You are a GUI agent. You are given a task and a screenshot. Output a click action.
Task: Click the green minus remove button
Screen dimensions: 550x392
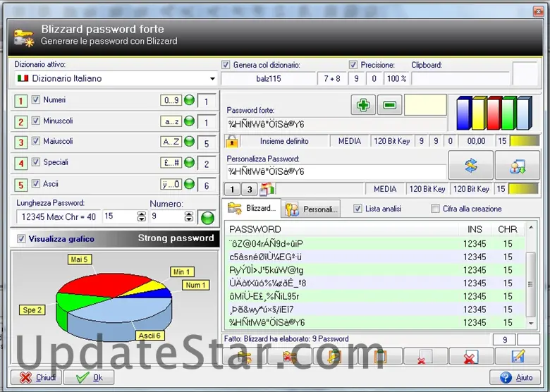(x=389, y=104)
